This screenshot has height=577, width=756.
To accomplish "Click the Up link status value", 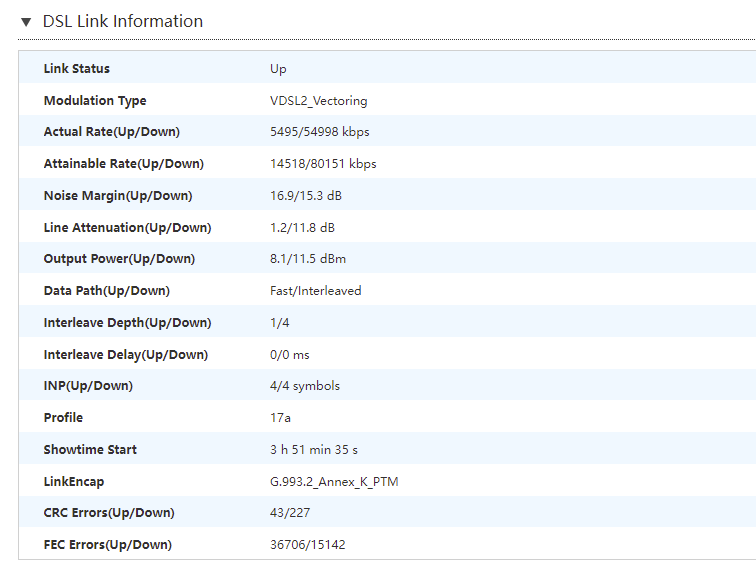I will [278, 69].
